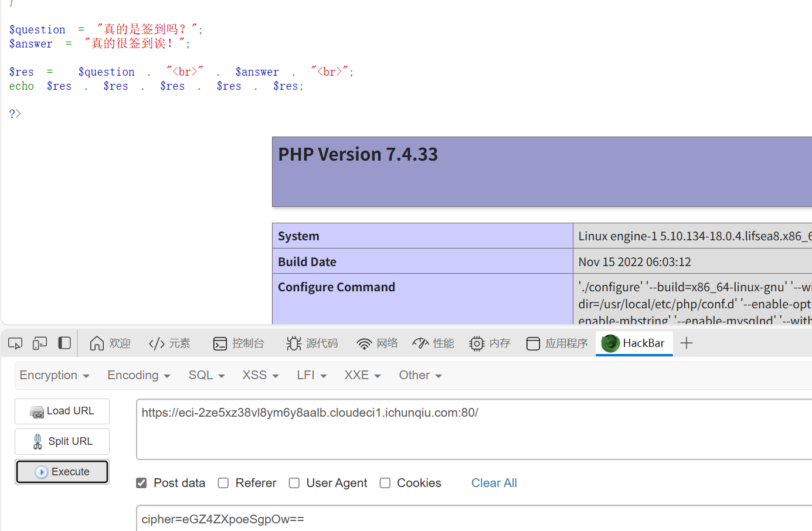
Task: Tick the Cookies checkbox
Action: pos(385,483)
